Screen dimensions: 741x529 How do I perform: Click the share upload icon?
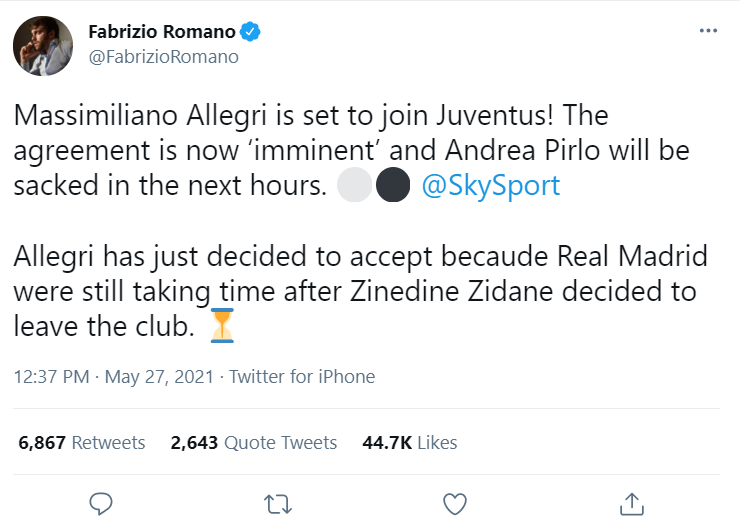(631, 501)
